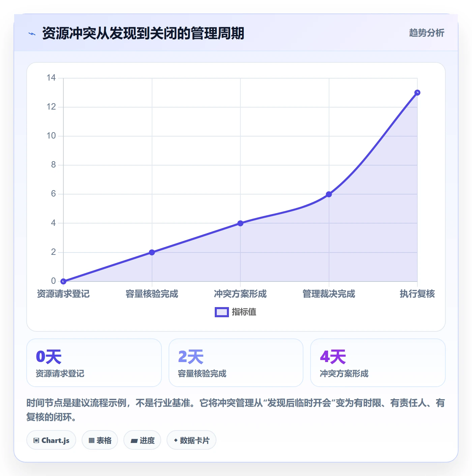The height and width of the screenshot is (476, 472).
Task: Click the card title 资源冲突从发现到关闭的管理周期
Action: click(143, 33)
